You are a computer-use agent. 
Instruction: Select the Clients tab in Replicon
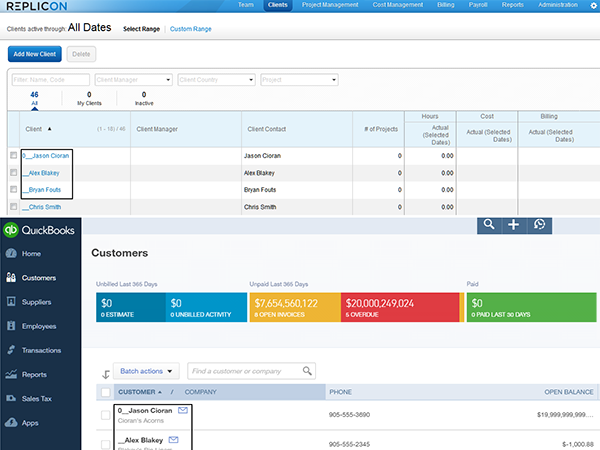click(x=278, y=5)
